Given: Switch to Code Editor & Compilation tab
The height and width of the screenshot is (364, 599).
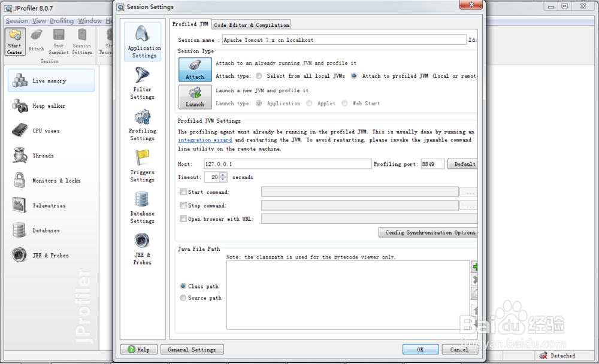Looking at the screenshot, I should click(252, 25).
